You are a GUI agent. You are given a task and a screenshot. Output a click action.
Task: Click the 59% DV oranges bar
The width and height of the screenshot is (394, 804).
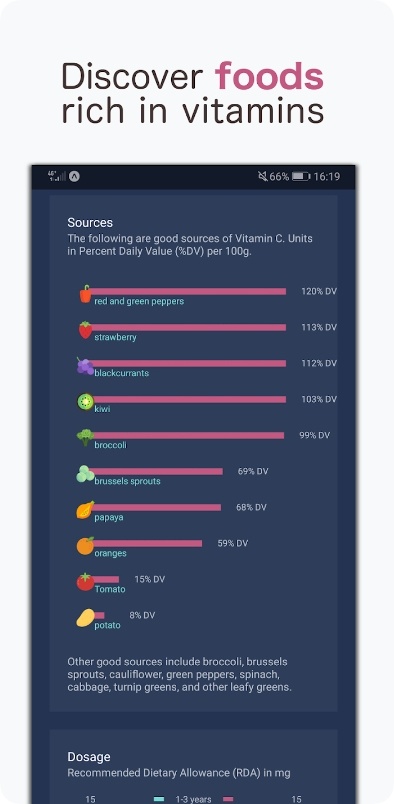point(147,543)
